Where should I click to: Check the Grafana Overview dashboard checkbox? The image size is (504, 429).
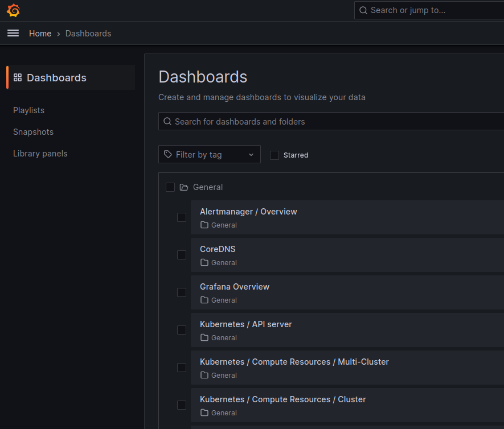coord(182,292)
